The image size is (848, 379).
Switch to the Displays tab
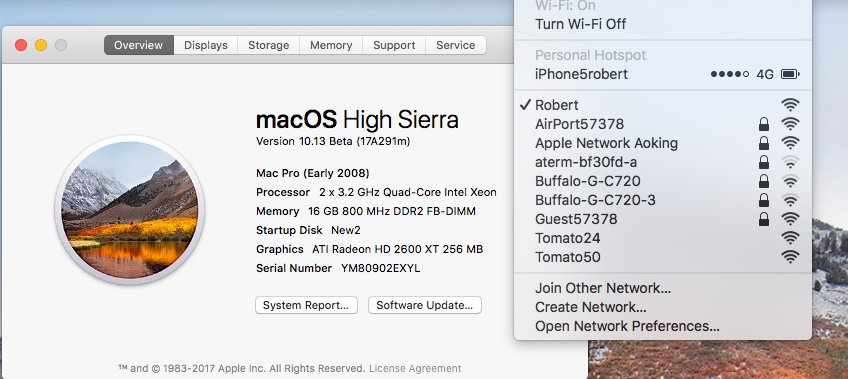pos(206,45)
